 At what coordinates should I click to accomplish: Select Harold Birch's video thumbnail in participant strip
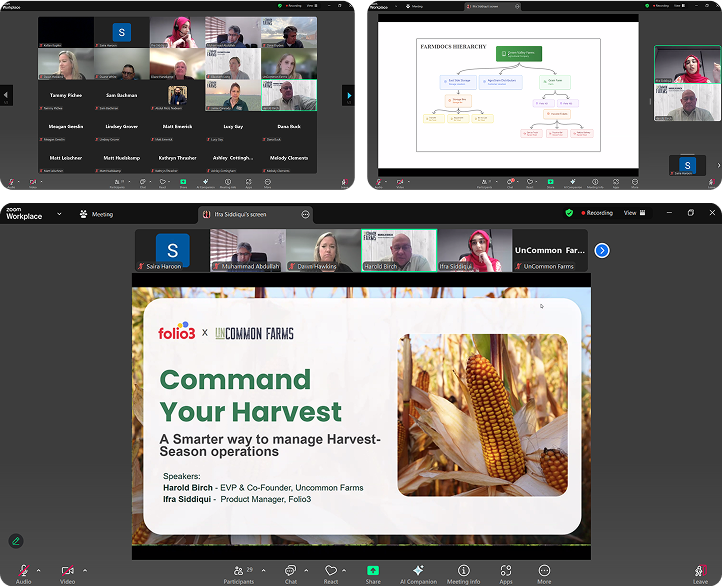coord(399,250)
